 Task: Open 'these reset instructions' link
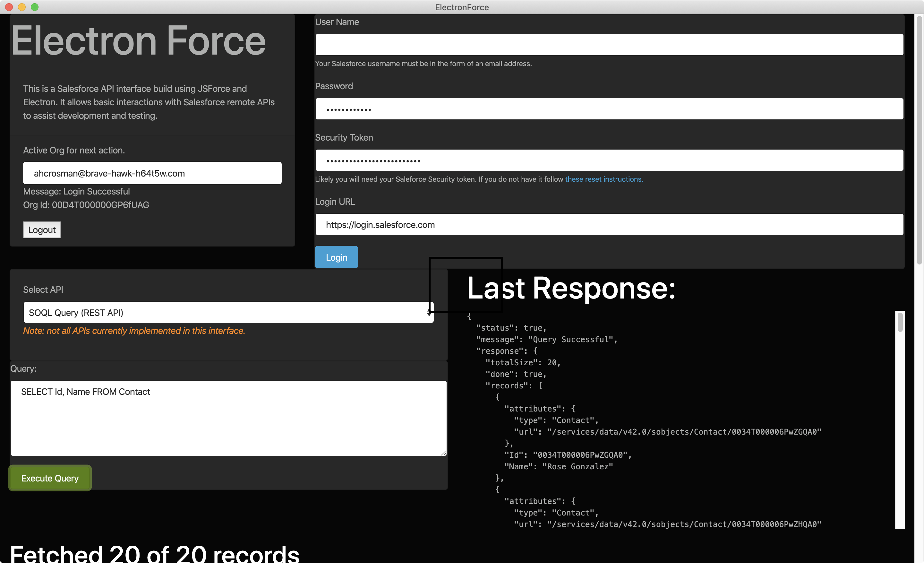[603, 179]
